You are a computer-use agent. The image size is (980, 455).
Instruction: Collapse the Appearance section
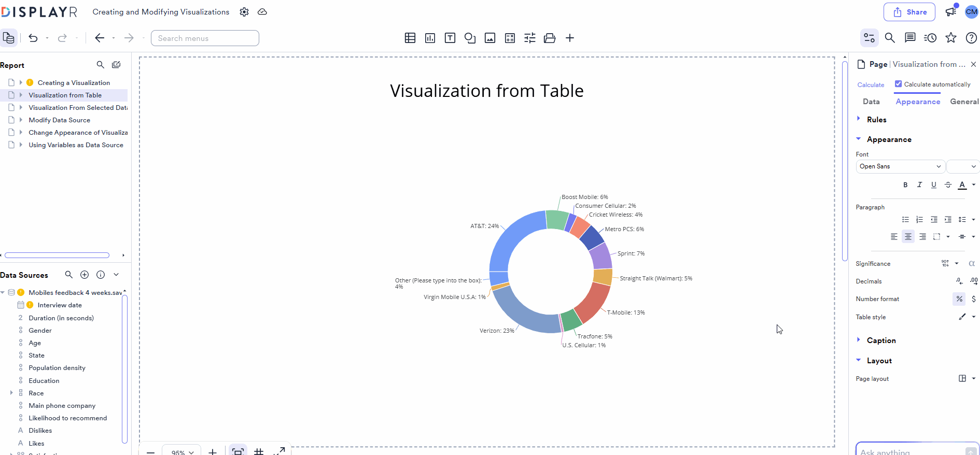[x=859, y=139]
